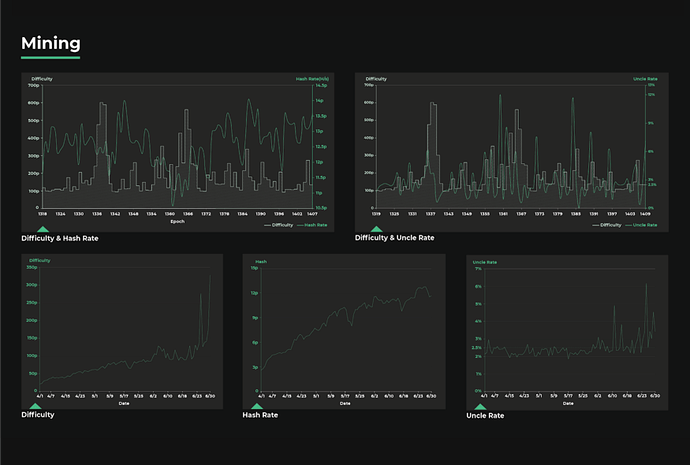Click the green triangle above the Uncle Rate caption
690x465 pixels.
(x=483, y=406)
